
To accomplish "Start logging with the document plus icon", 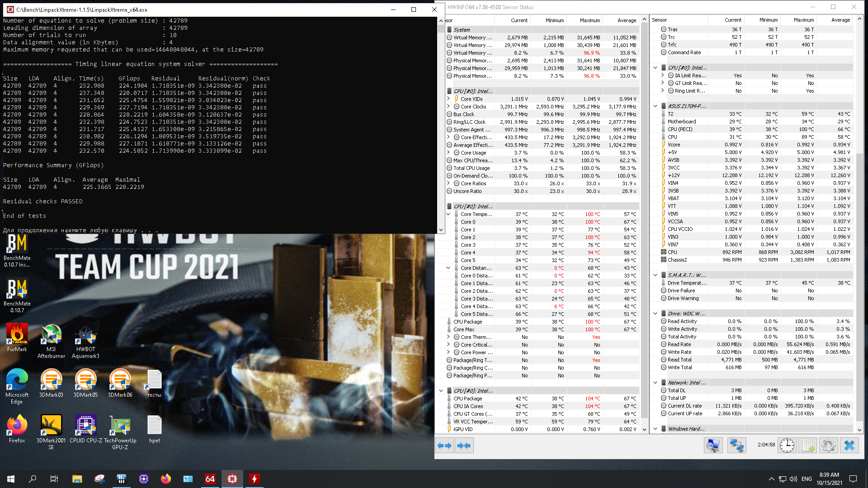I will point(808,446).
